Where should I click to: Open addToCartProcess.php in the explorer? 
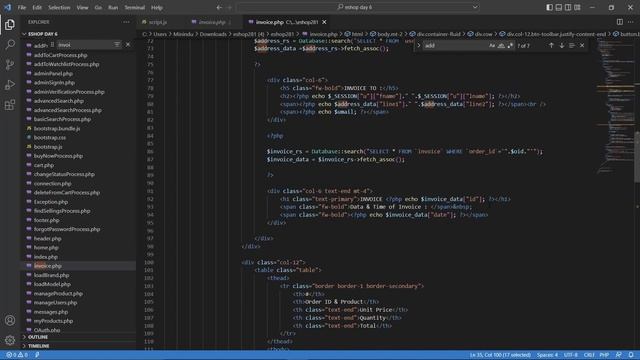pos(60,55)
